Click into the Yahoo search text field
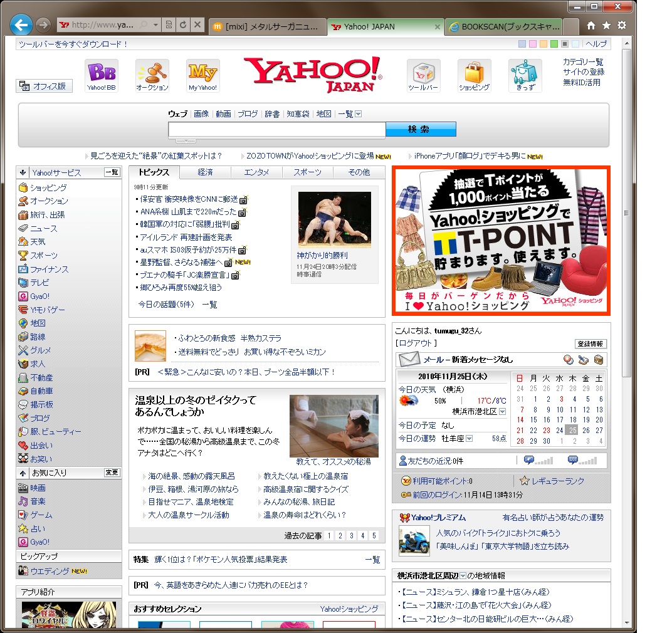 277,130
